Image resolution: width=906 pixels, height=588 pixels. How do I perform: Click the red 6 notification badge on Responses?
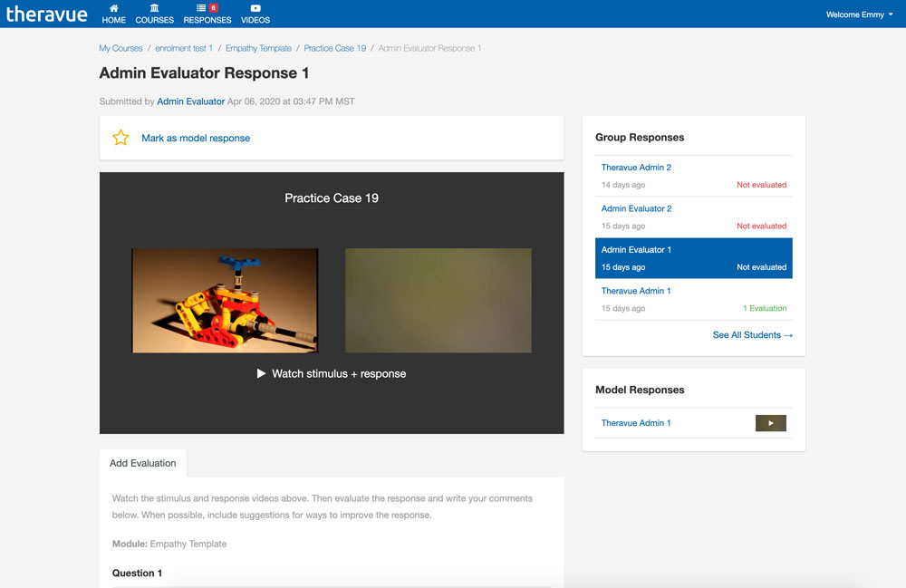(x=213, y=7)
